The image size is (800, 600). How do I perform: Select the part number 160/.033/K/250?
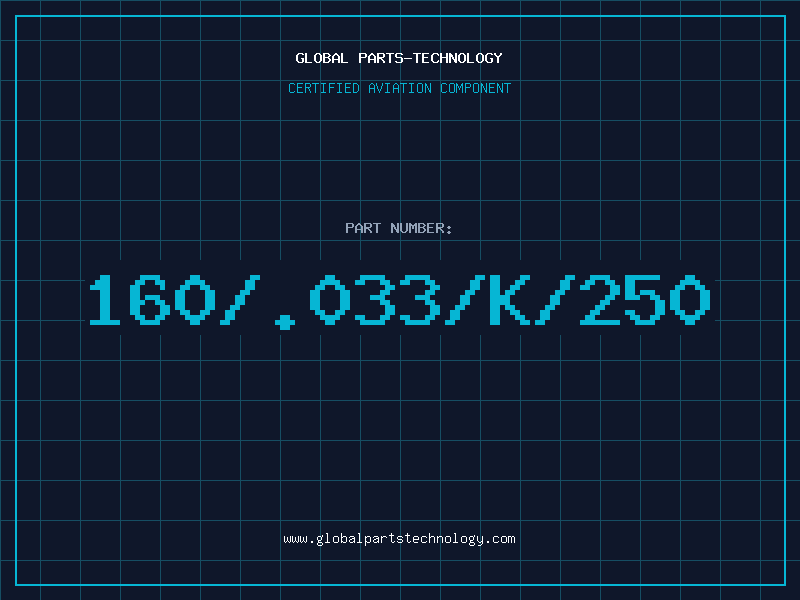pos(400,301)
